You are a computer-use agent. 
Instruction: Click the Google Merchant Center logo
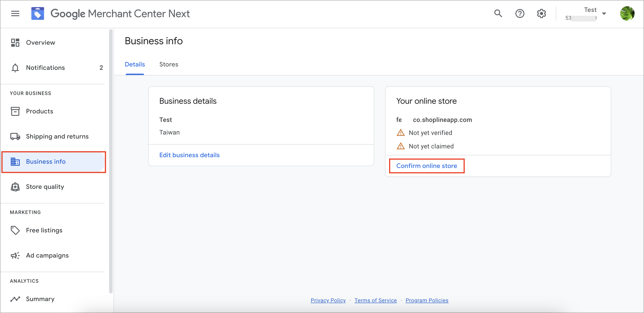click(x=37, y=13)
